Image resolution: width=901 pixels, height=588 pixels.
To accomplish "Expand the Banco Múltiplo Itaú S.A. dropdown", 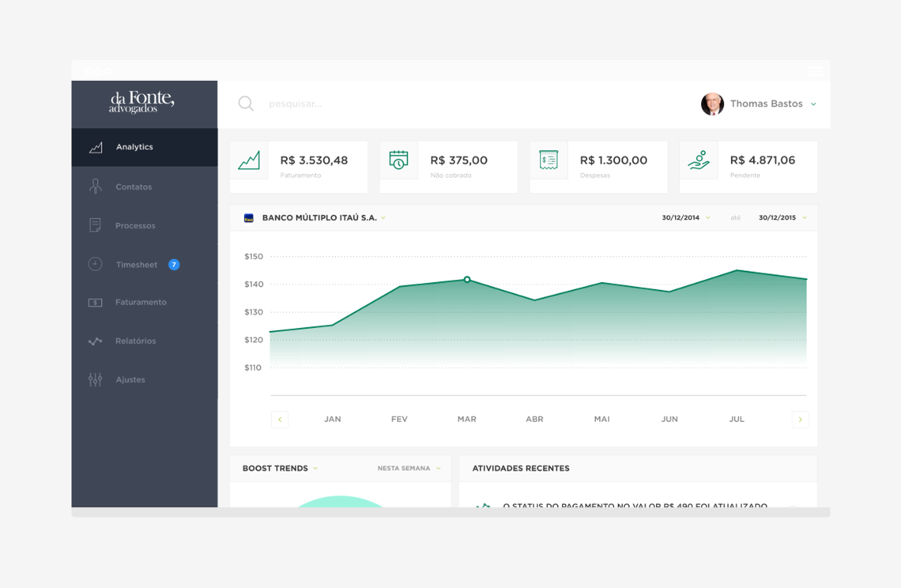I will click(x=383, y=218).
